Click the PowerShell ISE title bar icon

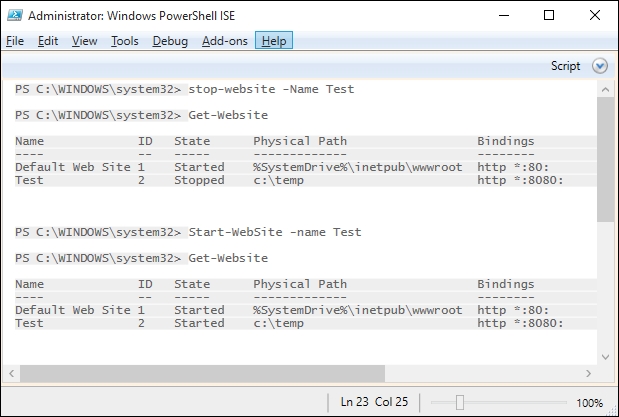(15, 15)
